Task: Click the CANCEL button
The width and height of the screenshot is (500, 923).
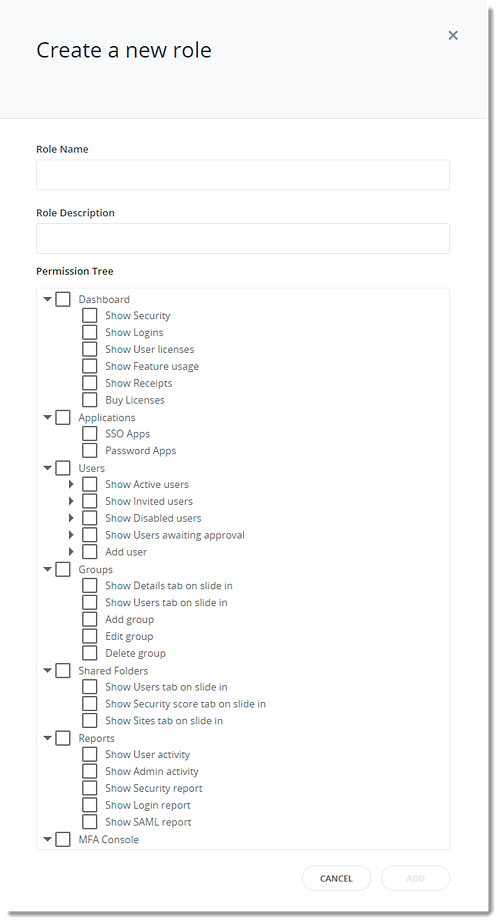Action: click(336, 878)
